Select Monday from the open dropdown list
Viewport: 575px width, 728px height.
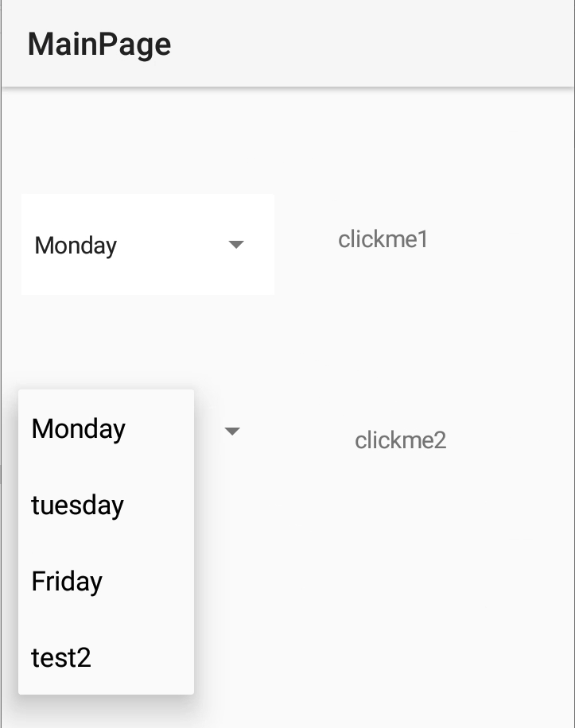79,429
